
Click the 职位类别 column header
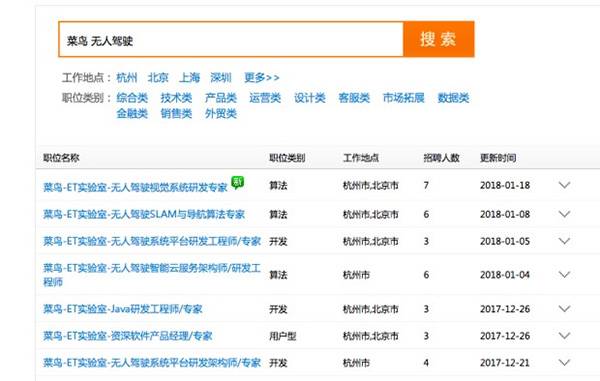coord(287,158)
